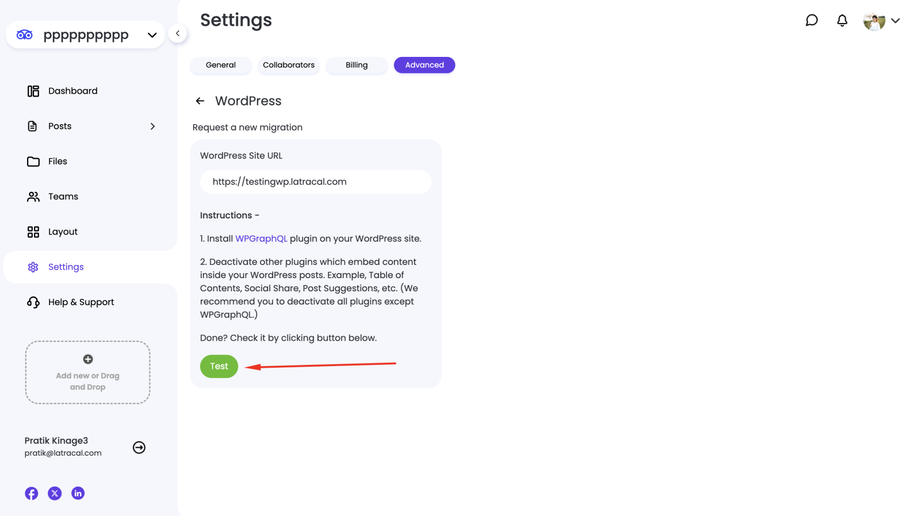
Task: Switch to the General tab
Action: click(x=221, y=65)
